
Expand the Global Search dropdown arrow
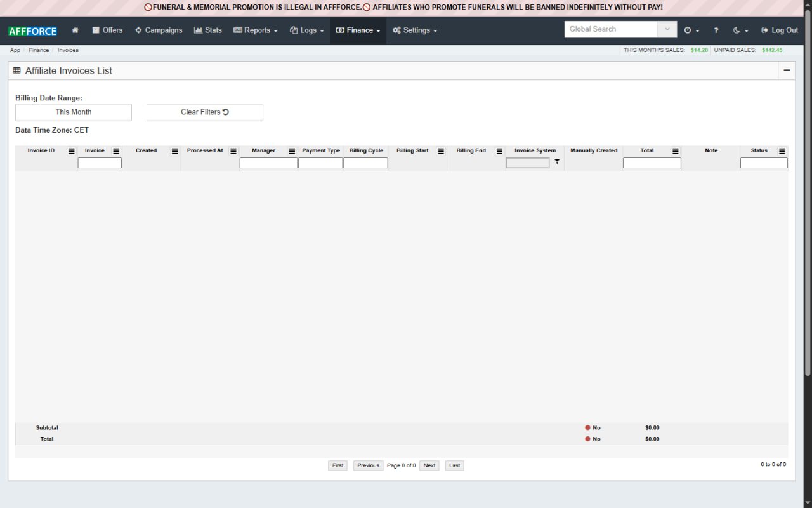coord(667,29)
